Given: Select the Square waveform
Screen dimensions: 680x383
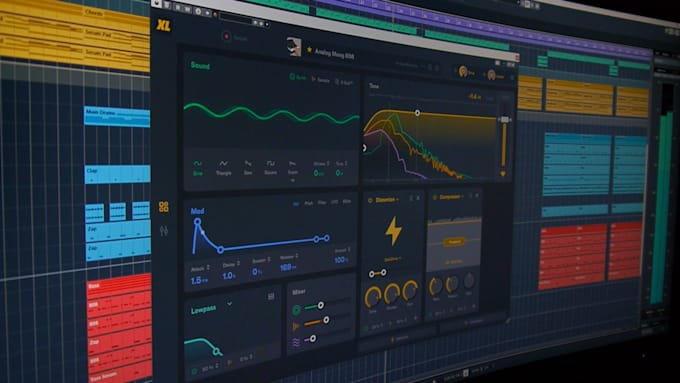Looking at the screenshot, I should tap(271, 168).
